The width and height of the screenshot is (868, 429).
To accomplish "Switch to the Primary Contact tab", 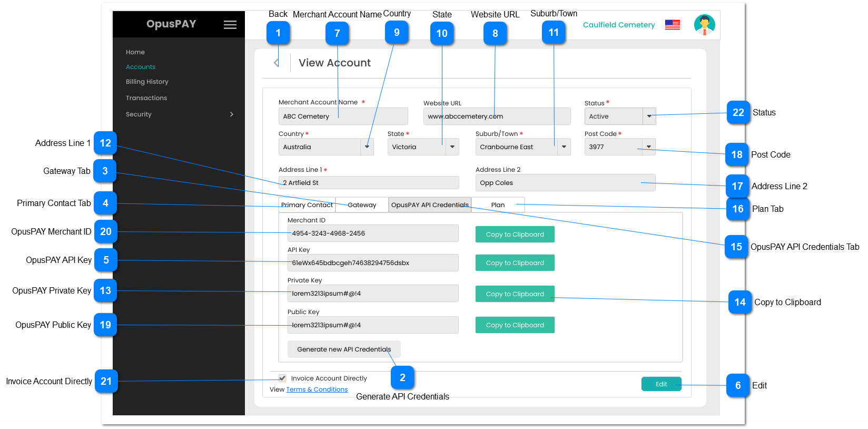I will pyautogui.click(x=307, y=205).
